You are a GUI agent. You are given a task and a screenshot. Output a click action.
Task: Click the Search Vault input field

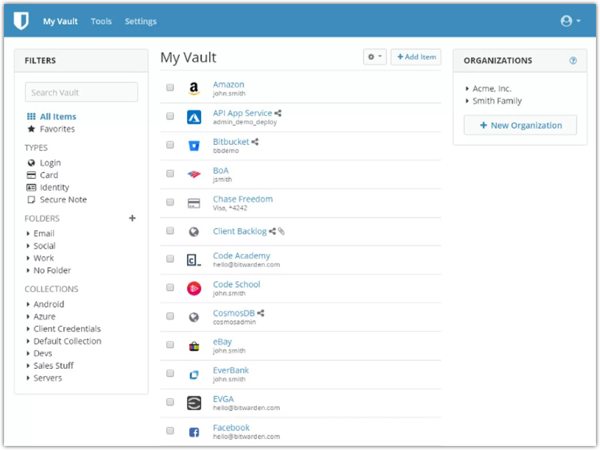(x=82, y=92)
